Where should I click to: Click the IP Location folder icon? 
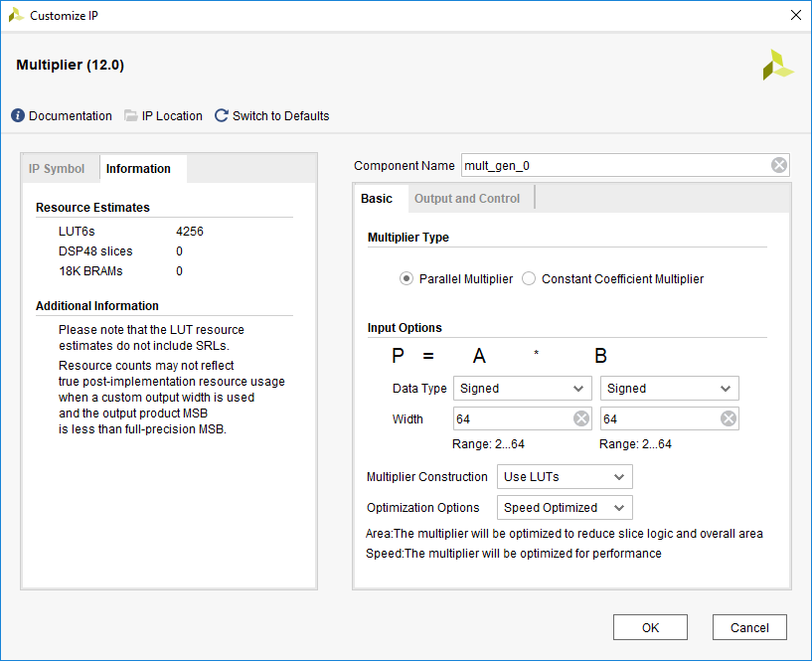[131, 116]
